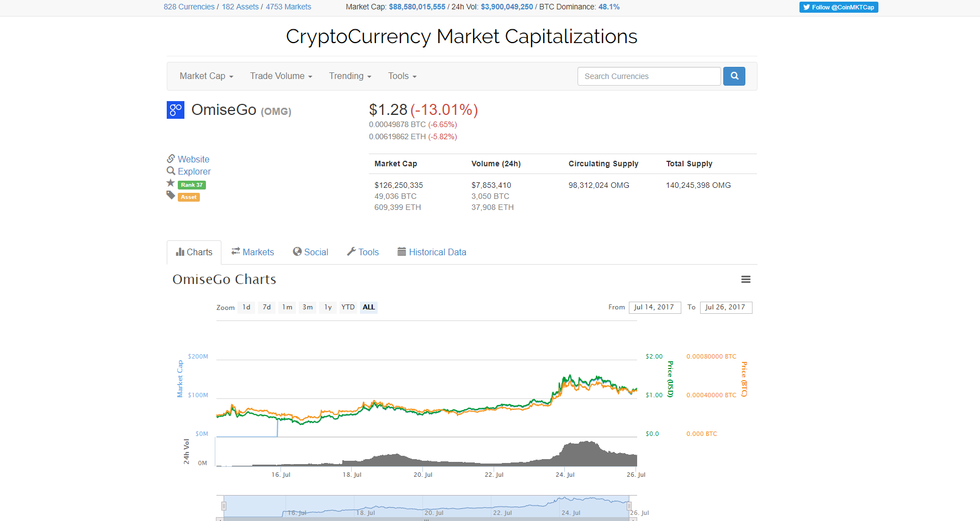This screenshot has height=521, width=980.
Task: Click the right navigator range handle
Action: click(629, 506)
